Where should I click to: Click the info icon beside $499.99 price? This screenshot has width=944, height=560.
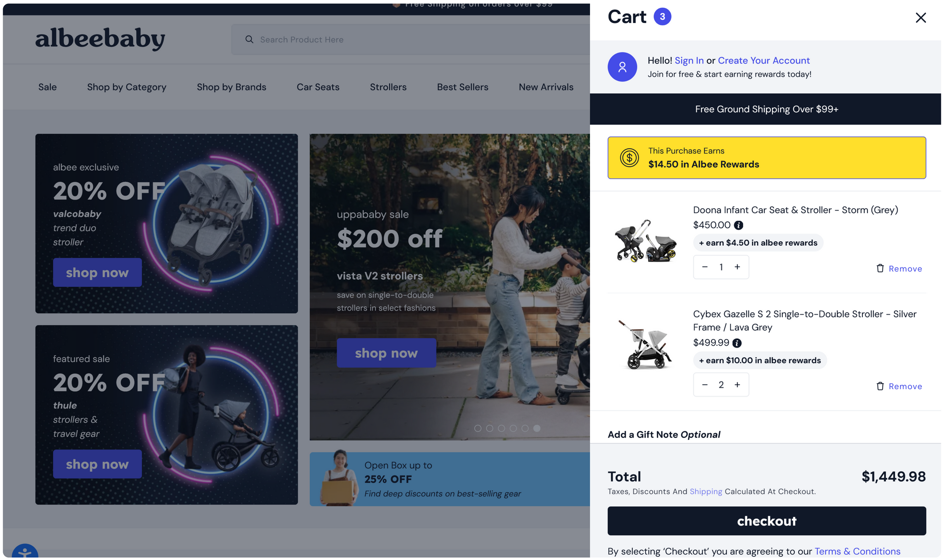click(x=737, y=343)
